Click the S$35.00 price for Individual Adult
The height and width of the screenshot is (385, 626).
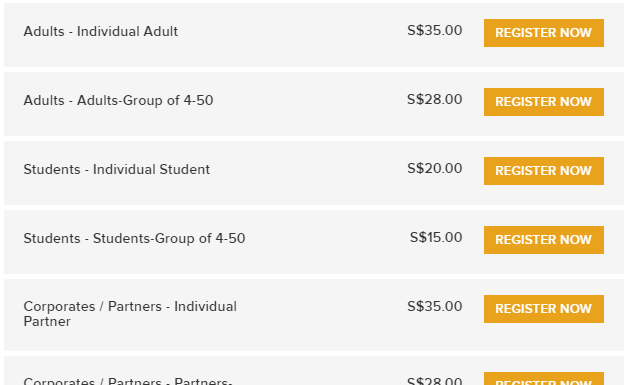(435, 30)
